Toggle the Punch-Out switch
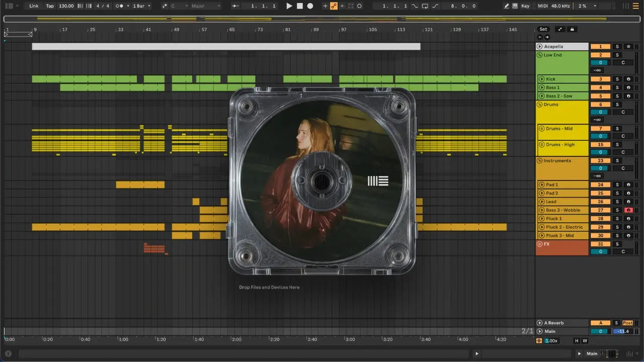 click(435, 6)
